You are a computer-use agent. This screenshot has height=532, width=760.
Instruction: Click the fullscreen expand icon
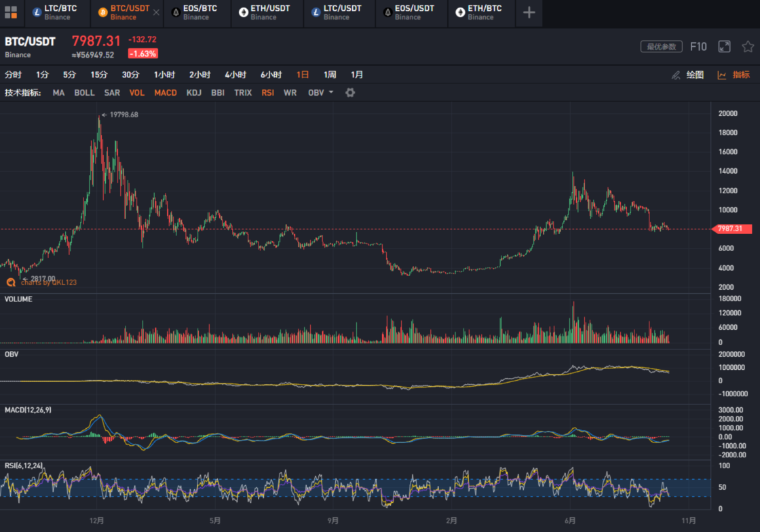click(724, 47)
